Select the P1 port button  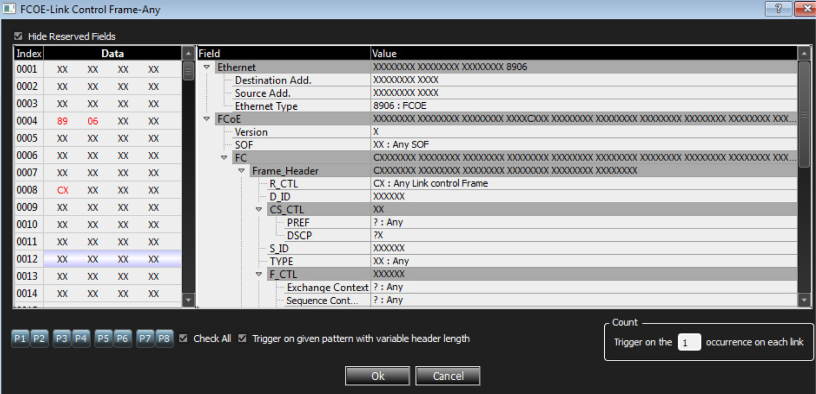20,339
